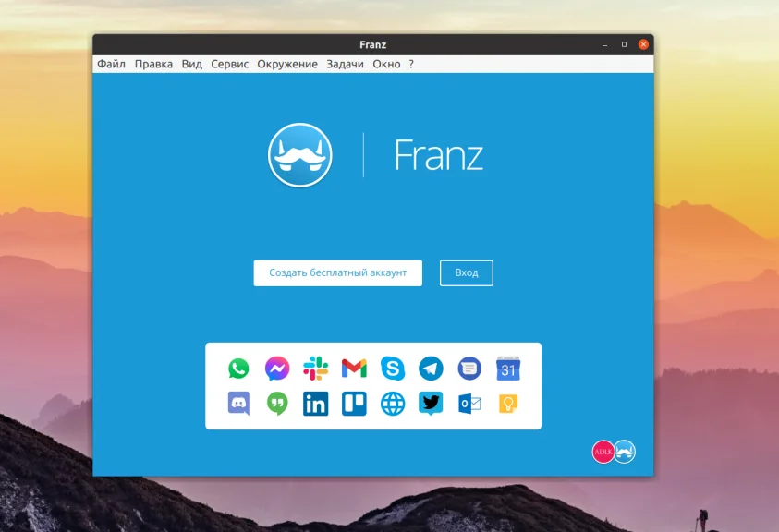Click Создать бесплатный аккаунт button
Image resolution: width=779 pixels, height=532 pixels.
click(338, 272)
